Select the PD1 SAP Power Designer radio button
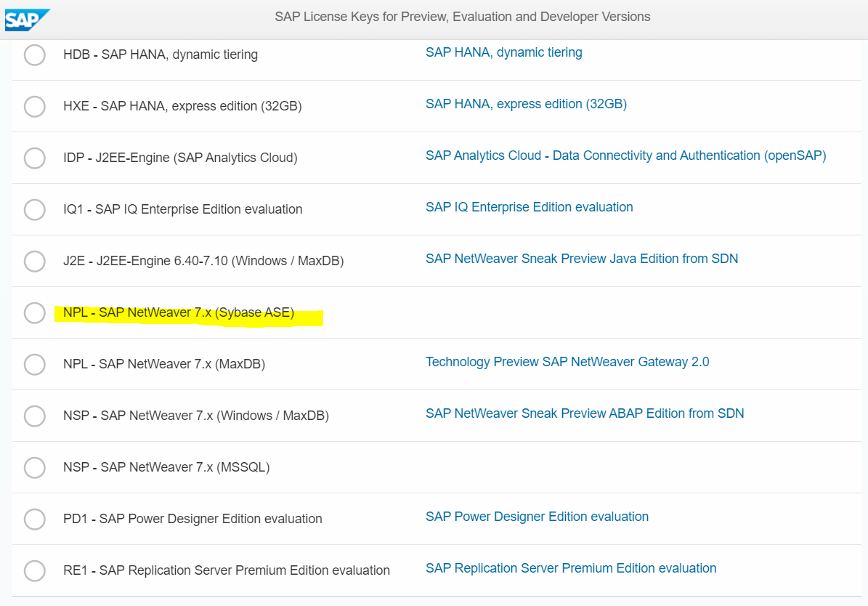Image resolution: width=868 pixels, height=606 pixels. pyautogui.click(x=34, y=519)
